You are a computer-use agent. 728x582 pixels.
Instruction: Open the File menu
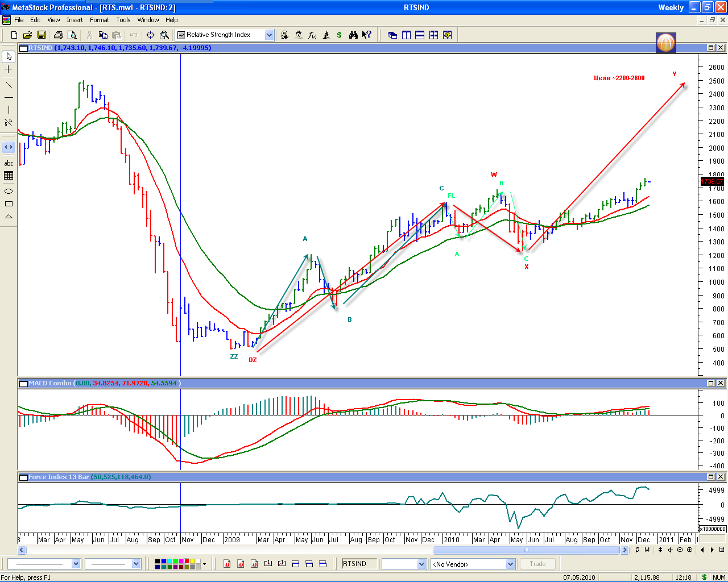pyautogui.click(x=19, y=20)
